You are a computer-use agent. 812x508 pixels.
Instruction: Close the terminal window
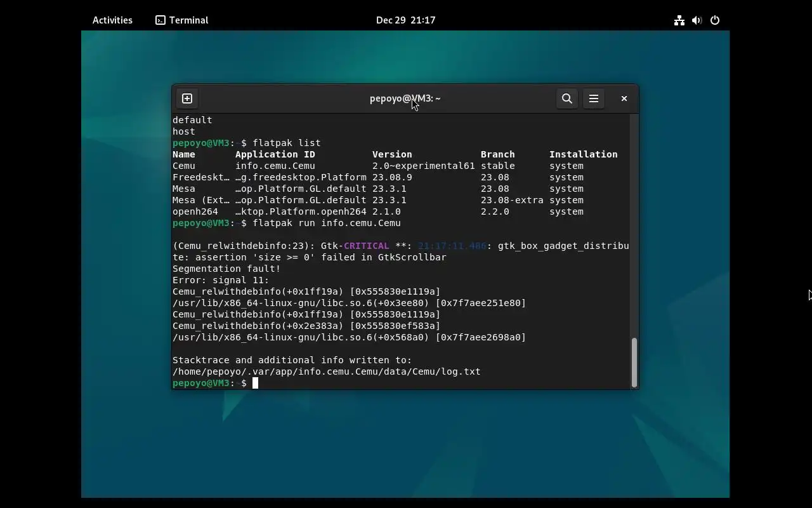tap(624, 98)
